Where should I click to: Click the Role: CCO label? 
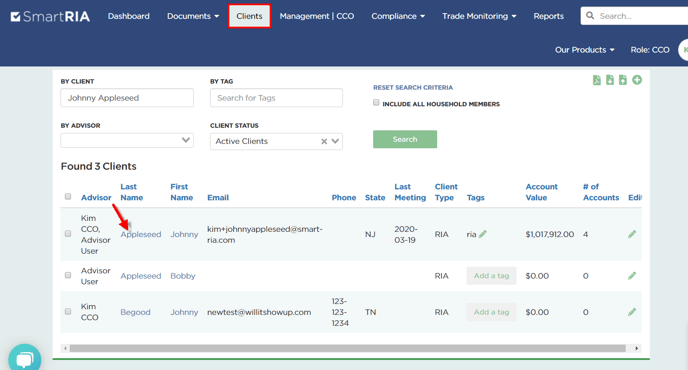click(x=650, y=50)
